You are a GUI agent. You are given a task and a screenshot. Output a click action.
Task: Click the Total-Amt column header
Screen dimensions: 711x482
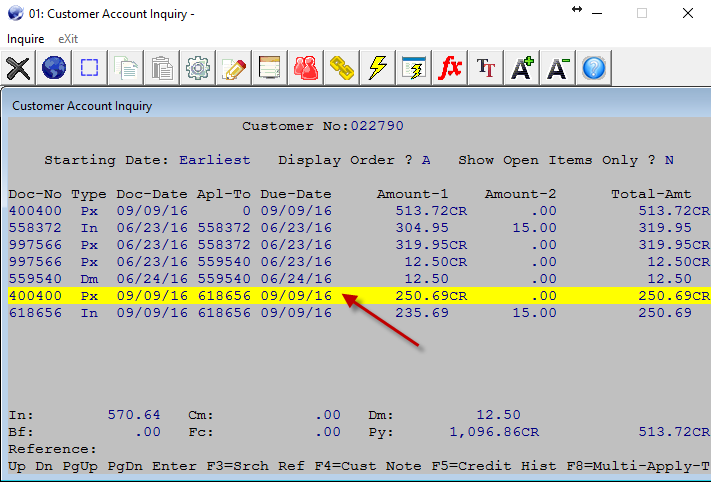click(x=651, y=194)
